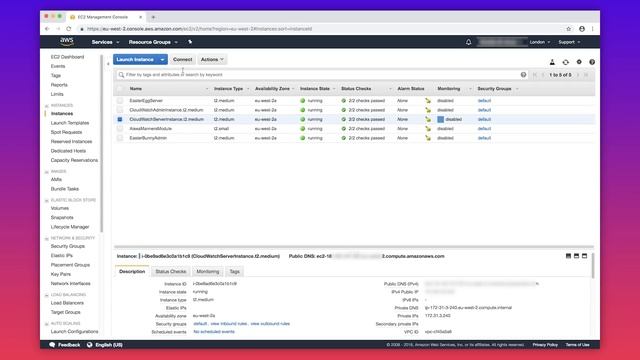Collapse the IMAGES sidebar section

point(47,172)
